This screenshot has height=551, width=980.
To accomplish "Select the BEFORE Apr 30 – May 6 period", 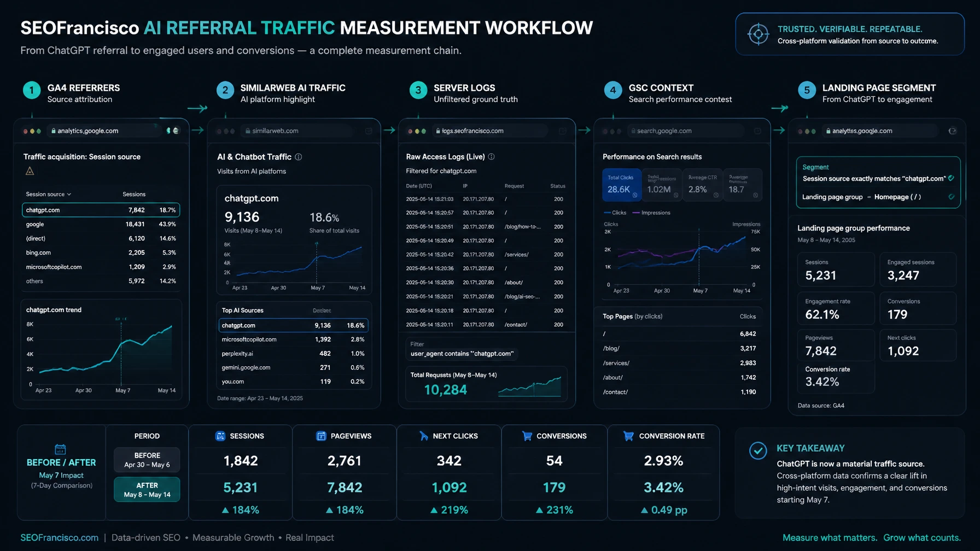I will pyautogui.click(x=147, y=460).
